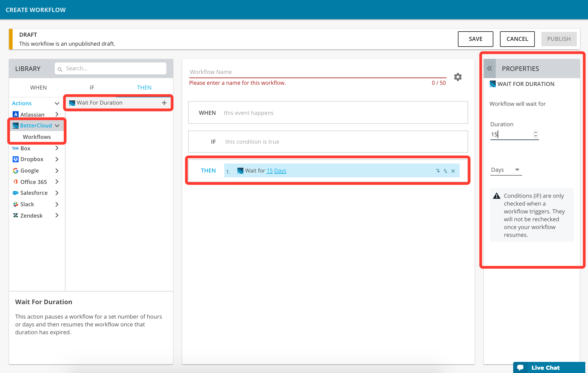Expand the Office 365 category chevron
This screenshot has height=373, width=588.
click(x=57, y=182)
